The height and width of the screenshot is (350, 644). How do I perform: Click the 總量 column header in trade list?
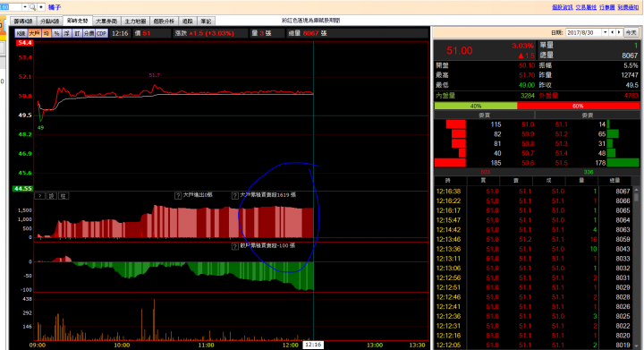(x=614, y=181)
